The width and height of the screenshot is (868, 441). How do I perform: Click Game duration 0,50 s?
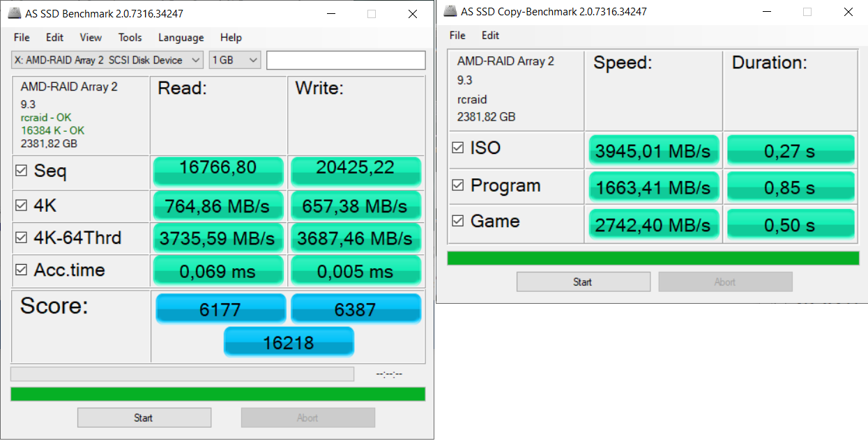point(791,224)
